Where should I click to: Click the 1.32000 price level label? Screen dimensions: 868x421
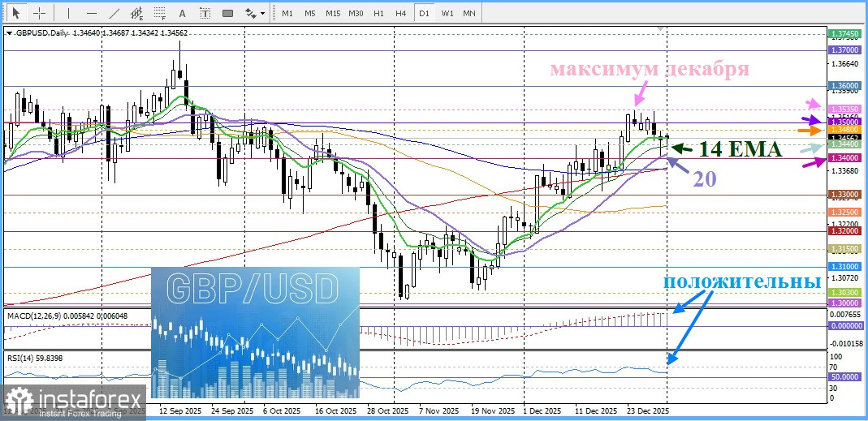pyautogui.click(x=844, y=230)
